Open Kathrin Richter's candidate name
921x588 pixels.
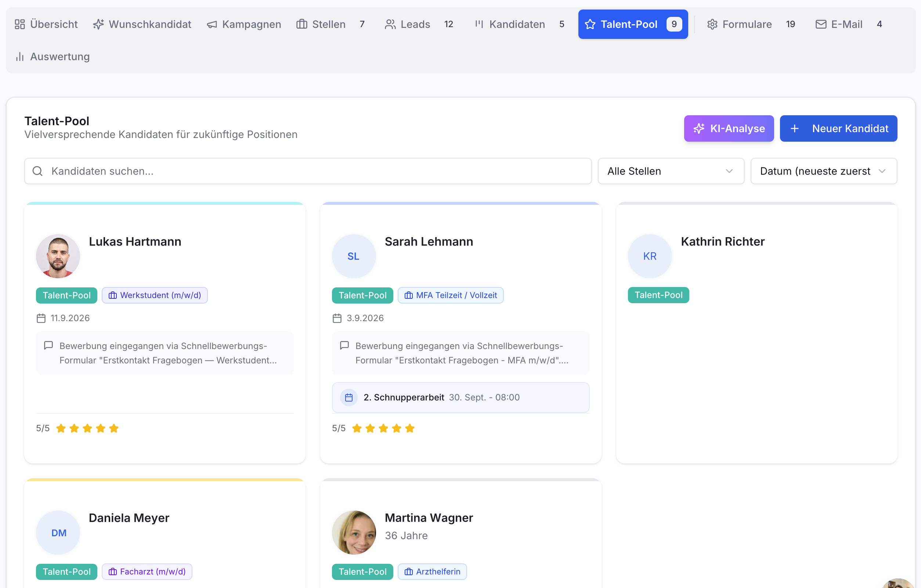coord(722,242)
